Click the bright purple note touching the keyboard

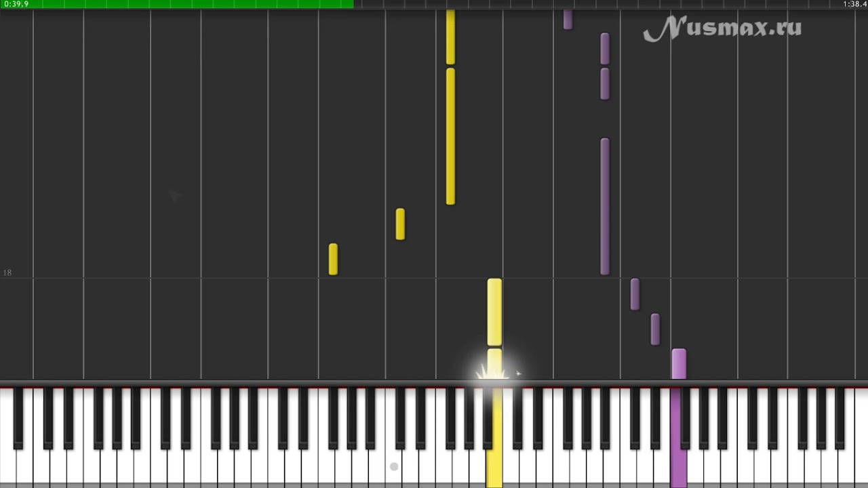[x=679, y=364]
